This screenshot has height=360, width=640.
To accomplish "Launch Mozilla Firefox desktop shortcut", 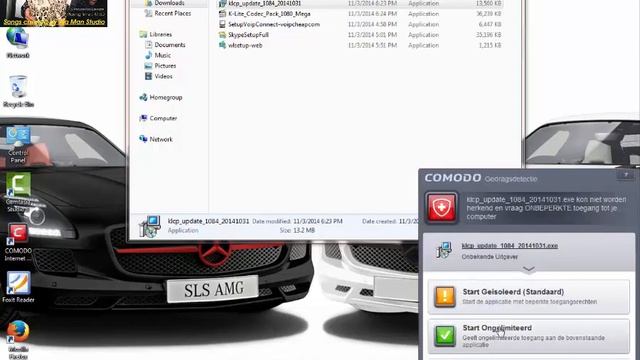I will (x=18, y=340).
